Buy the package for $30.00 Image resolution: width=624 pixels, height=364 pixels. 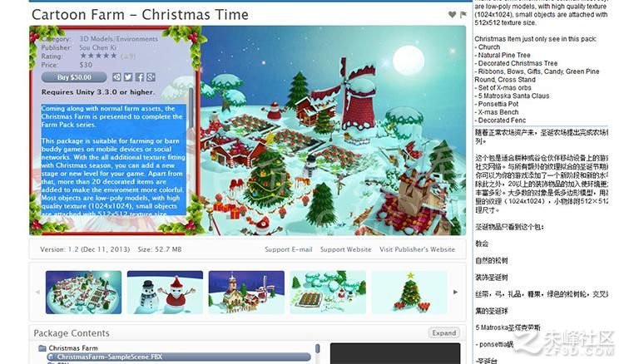[74, 77]
